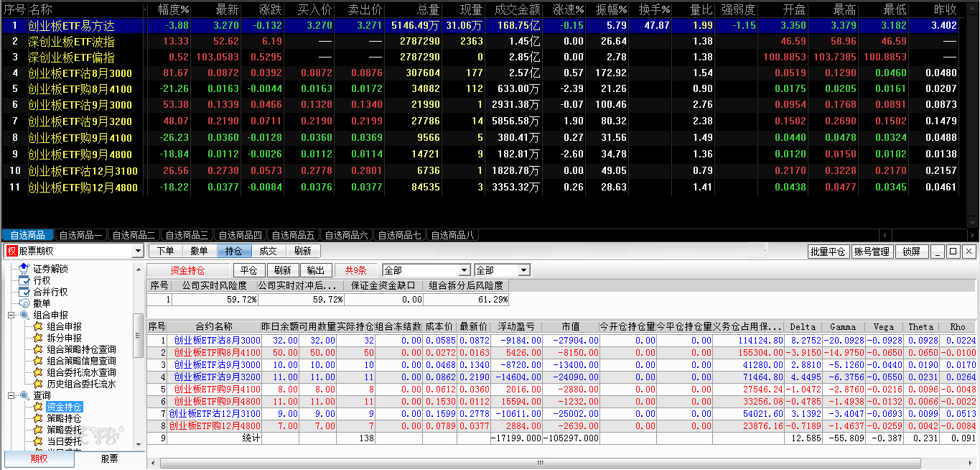Open the first 全部 filter dropdown
The image size is (980, 470).
[x=465, y=270]
